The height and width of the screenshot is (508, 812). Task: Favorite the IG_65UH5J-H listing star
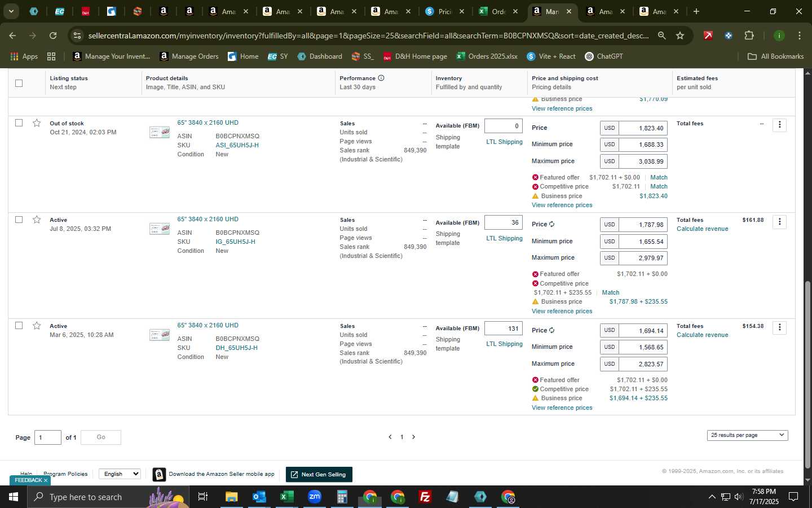click(x=37, y=220)
